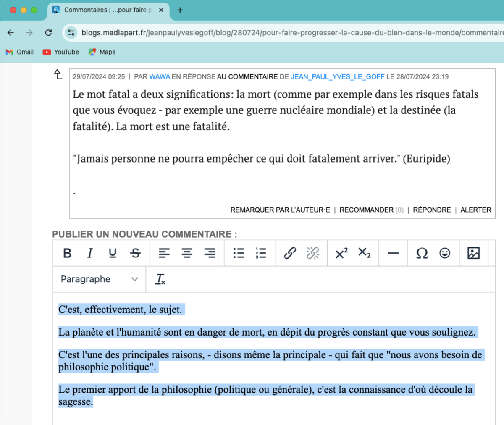The width and height of the screenshot is (504, 425).
Task: Open the Paragraphe style dropdown
Action: pos(99,279)
